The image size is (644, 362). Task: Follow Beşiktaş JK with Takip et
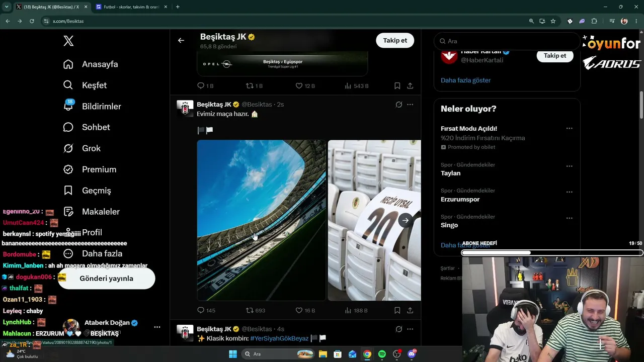[395, 41]
